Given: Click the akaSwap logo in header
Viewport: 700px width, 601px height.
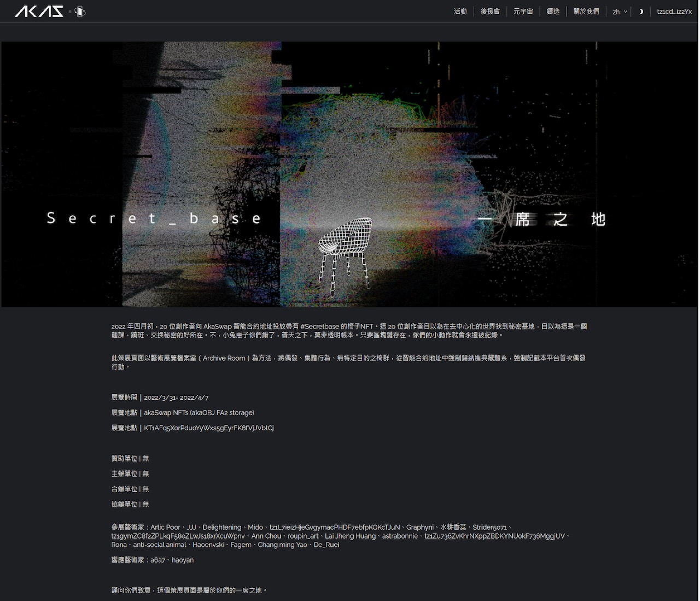Looking at the screenshot, I should coord(39,11).
